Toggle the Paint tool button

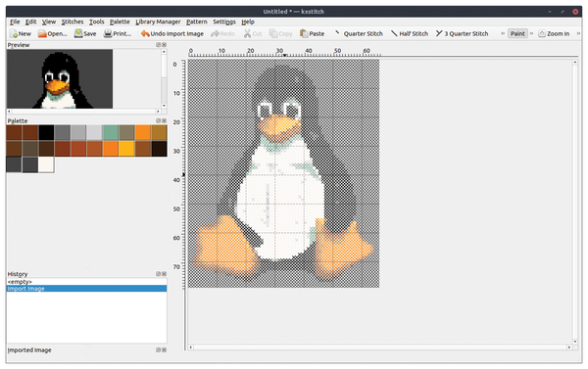(x=517, y=33)
